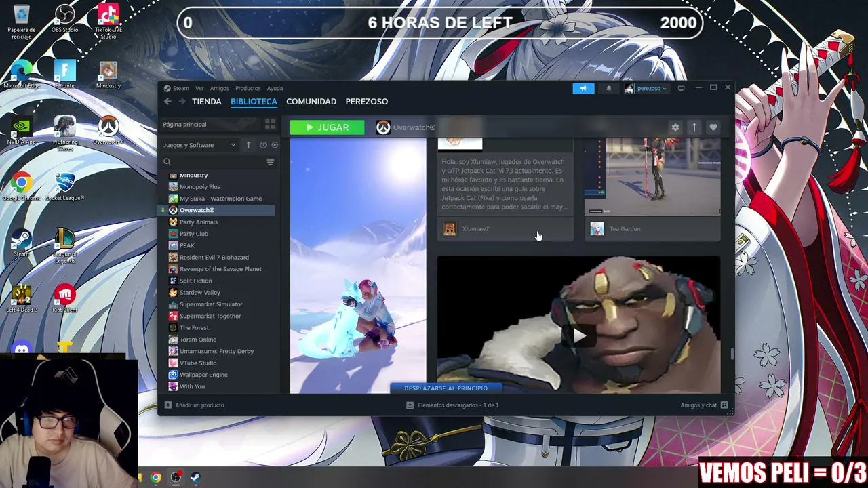Open the Steam menu
Screen dimensions: 868x488
point(176,88)
